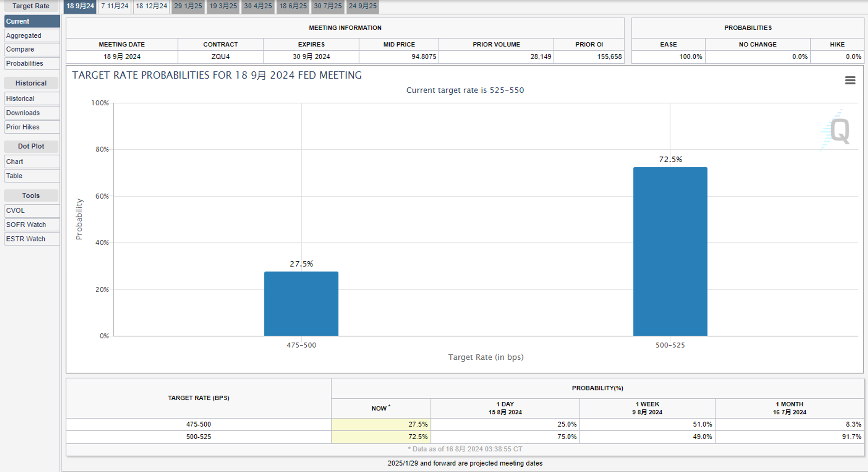868x472 pixels.
Task: Click the prior OI value 155,658
Action: [x=609, y=57]
